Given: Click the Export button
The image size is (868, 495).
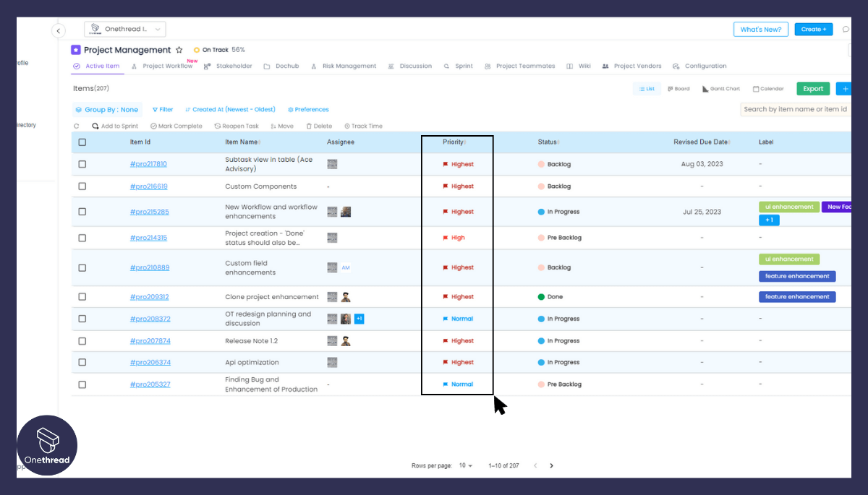Looking at the screenshot, I should [x=812, y=87].
